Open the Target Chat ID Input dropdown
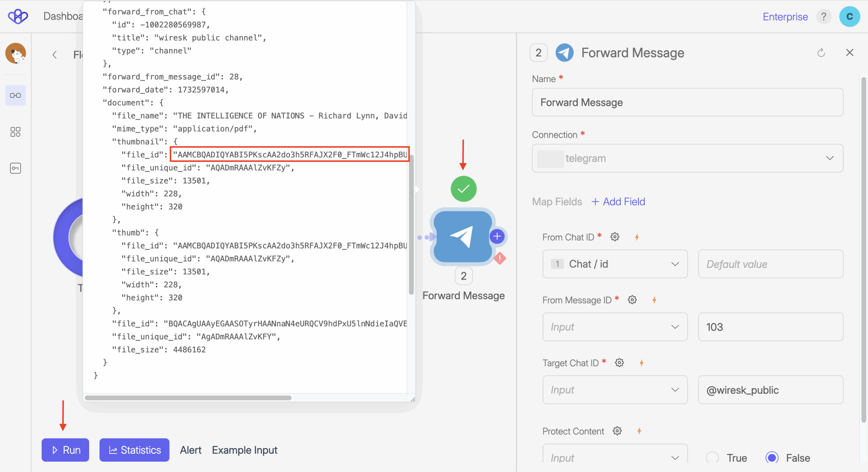Image resolution: width=868 pixels, height=472 pixels. tap(615, 390)
